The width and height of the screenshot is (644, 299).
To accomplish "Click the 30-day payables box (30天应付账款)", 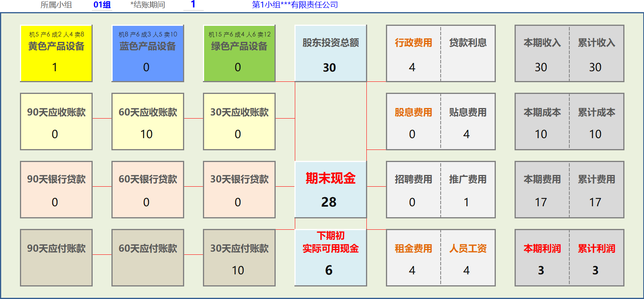I will pos(239,258).
